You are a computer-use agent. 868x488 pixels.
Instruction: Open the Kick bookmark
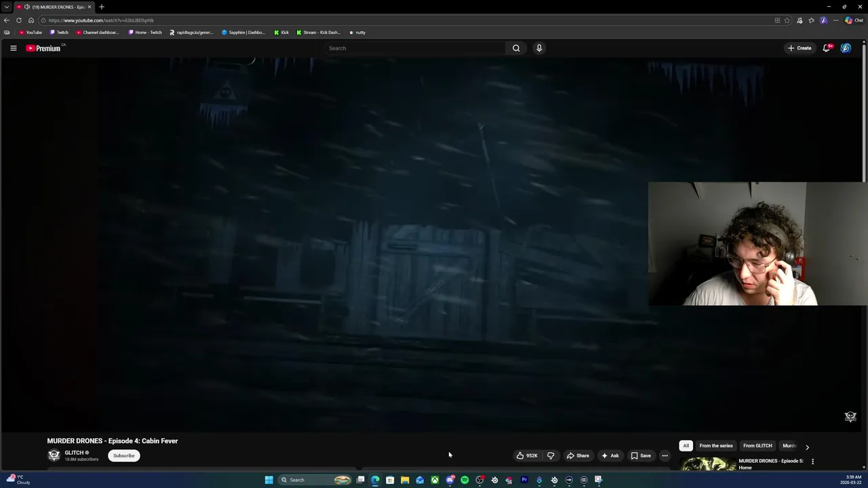281,33
